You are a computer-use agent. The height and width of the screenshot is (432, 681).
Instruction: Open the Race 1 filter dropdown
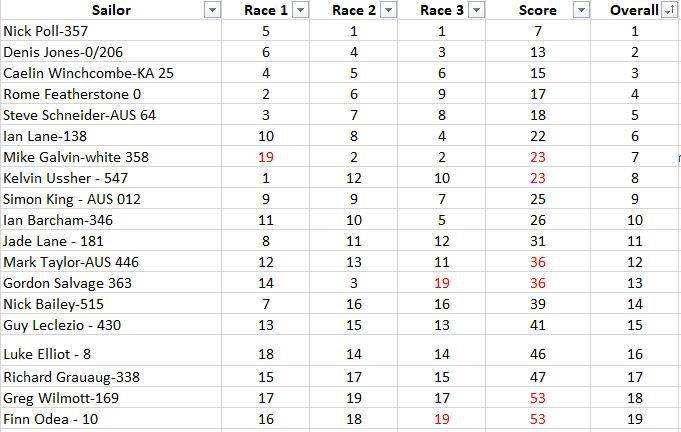301,10
